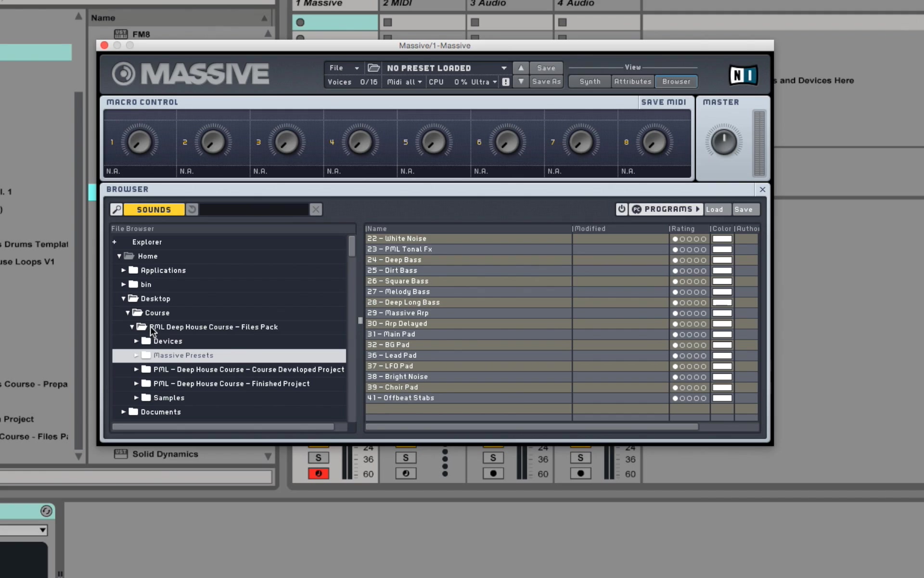
Task: Set rating dot for 31 - Main Pad
Action: (675, 334)
